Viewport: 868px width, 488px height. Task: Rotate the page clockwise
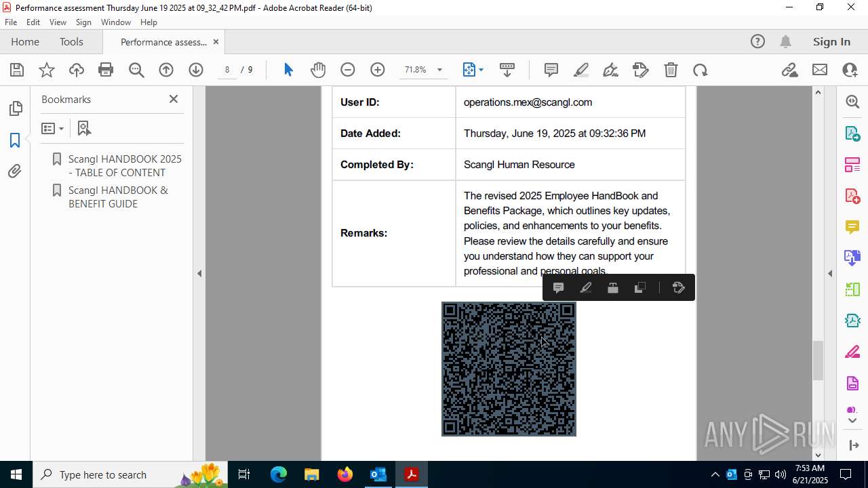click(x=701, y=70)
